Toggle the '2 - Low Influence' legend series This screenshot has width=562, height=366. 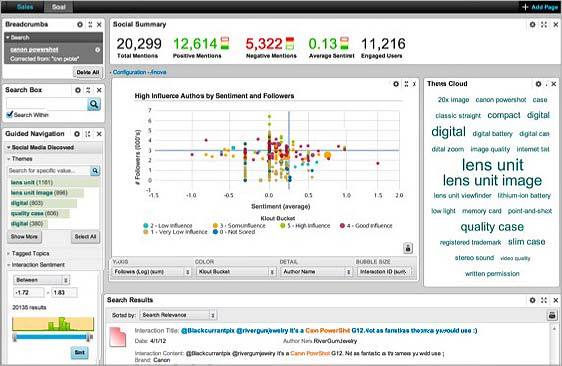(x=168, y=225)
